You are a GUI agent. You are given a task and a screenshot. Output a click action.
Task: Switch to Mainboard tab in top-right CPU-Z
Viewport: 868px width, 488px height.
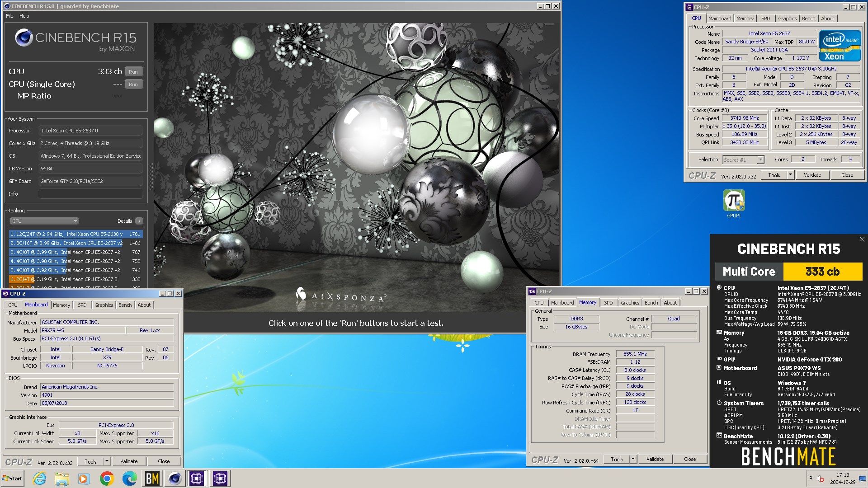719,19
